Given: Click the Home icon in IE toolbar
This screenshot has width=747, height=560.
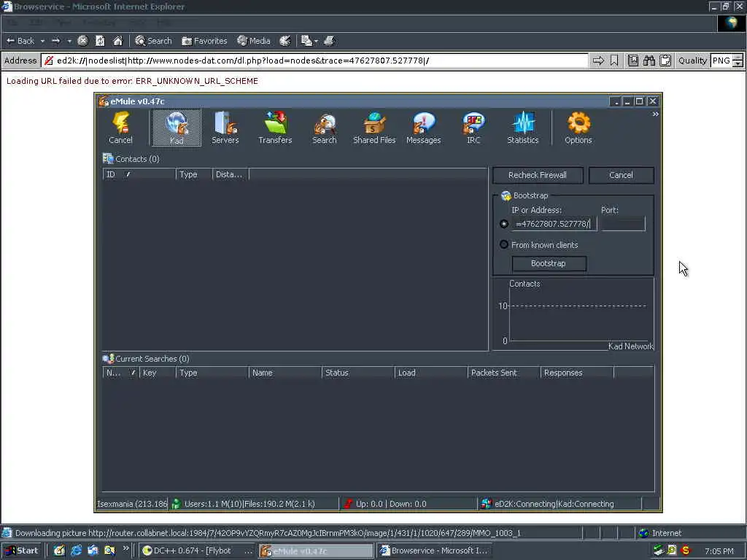Looking at the screenshot, I should tap(117, 41).
